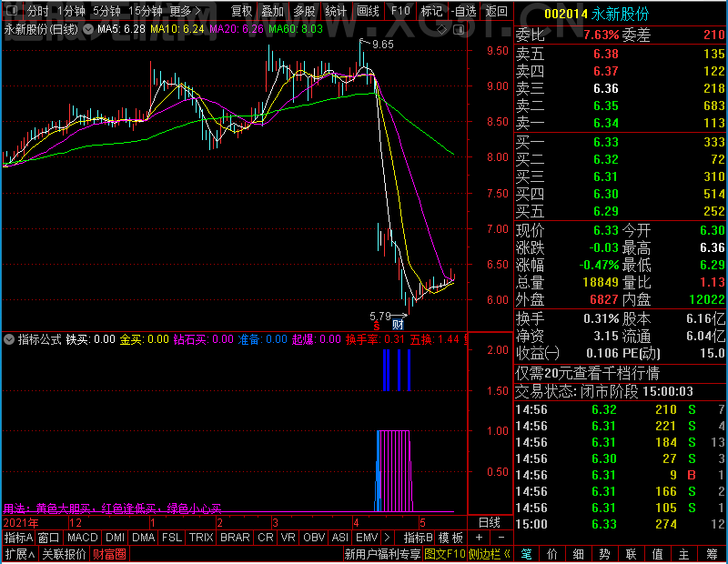Select the 筹 chips tab

[713, 554]
